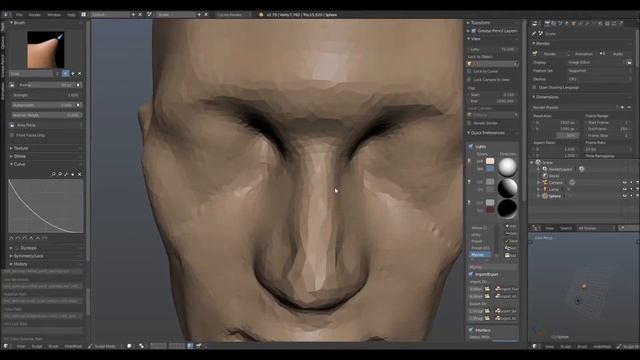The image size is (640, 360).
Task: Click second light direction sphere
Action: [x=507, y=188]
